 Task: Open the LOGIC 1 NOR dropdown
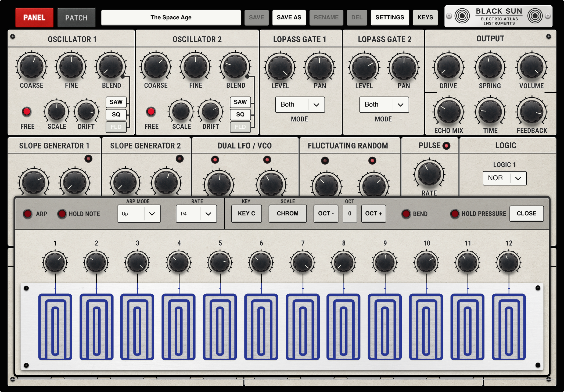(x=504, y=178)
